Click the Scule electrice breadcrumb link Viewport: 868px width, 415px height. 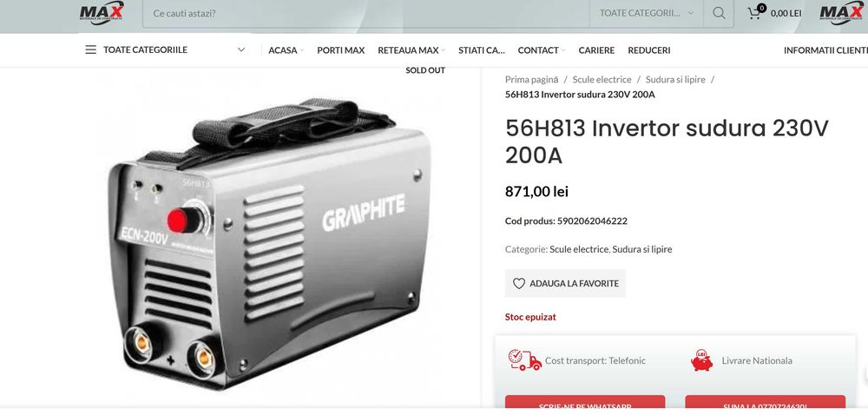pyautogui.click(x=602, y=80)
